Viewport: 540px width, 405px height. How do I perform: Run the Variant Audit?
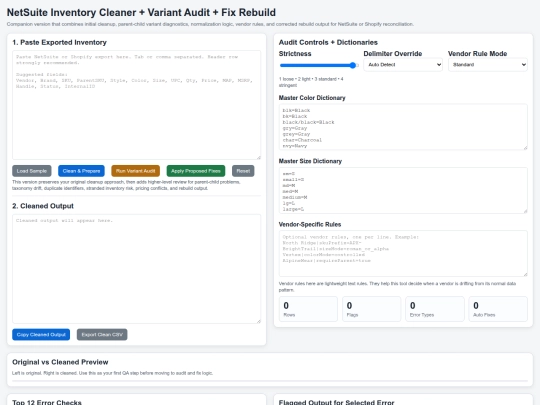point(135,171)
